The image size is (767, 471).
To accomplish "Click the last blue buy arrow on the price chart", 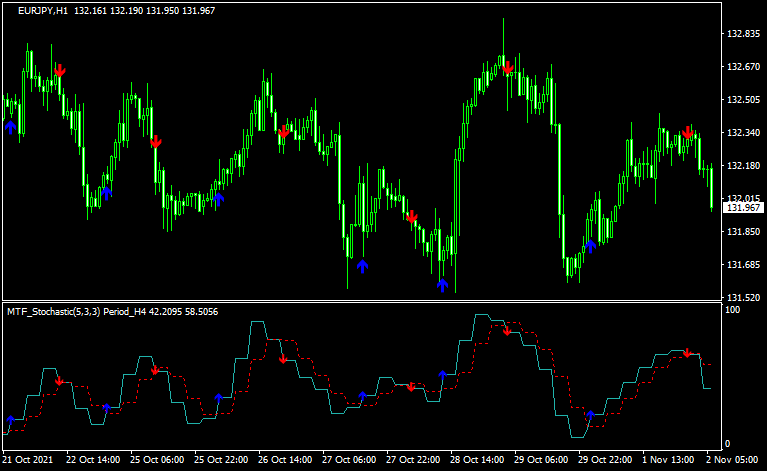I will (x=591, y=244).
